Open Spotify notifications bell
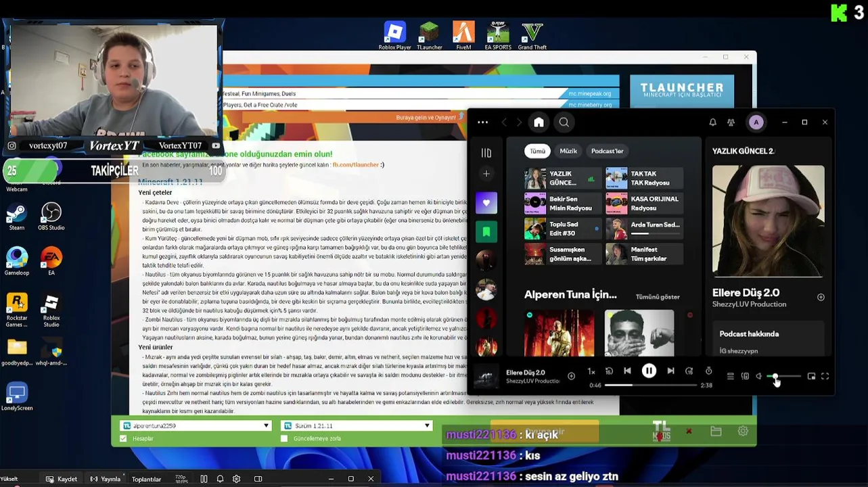 pos(712,122)
